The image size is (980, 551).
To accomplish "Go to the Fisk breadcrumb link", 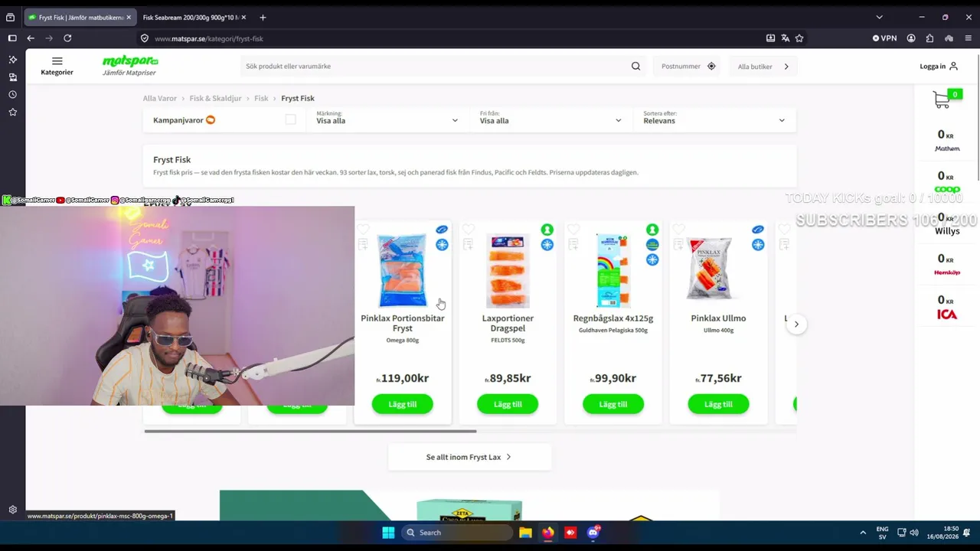I will point(261,98).
